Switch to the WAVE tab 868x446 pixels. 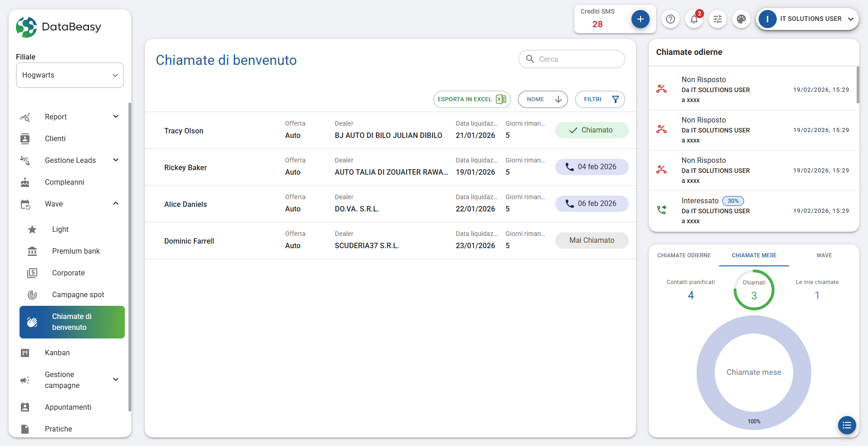coord(824,255)
